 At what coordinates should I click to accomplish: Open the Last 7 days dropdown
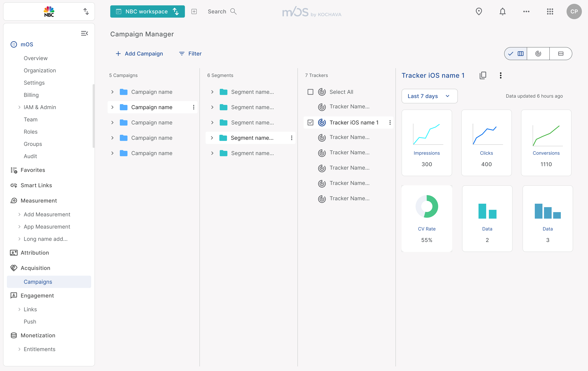429,96
